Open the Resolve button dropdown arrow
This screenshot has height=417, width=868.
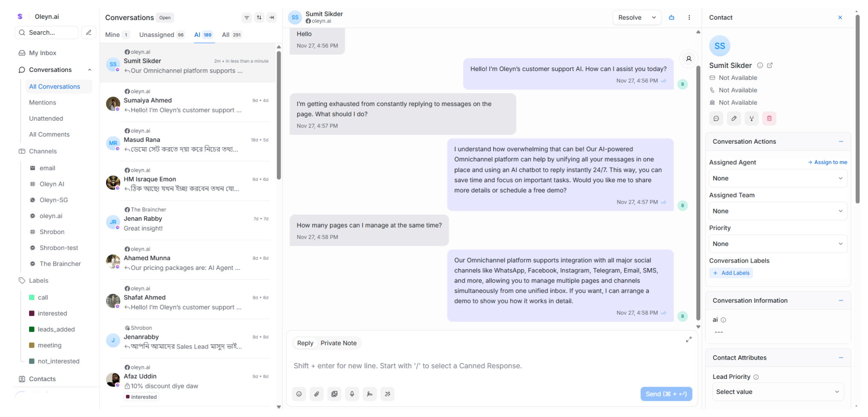pos(654,18)
